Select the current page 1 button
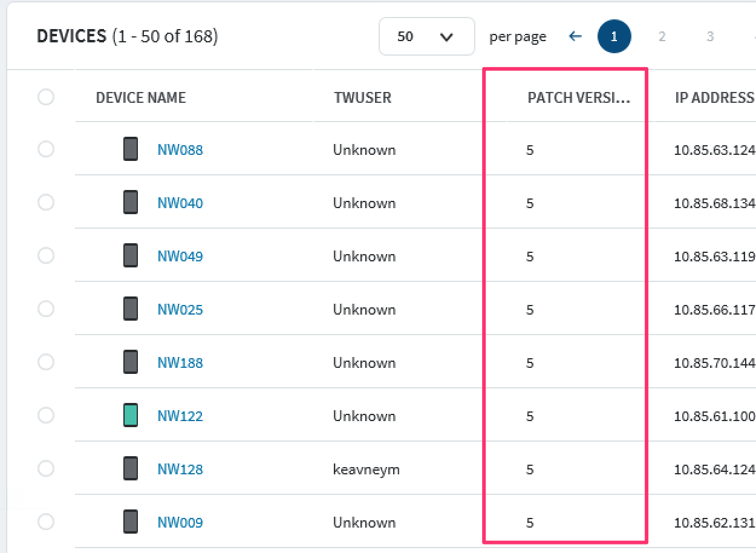The height and width of the screenshot is (553, 756). tap(614, 36)
